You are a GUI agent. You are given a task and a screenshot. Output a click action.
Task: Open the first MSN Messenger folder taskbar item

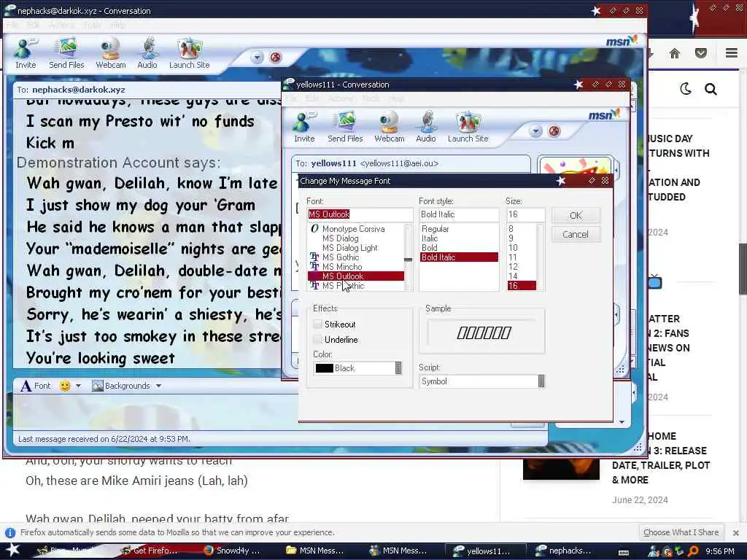tap(315, 551)
